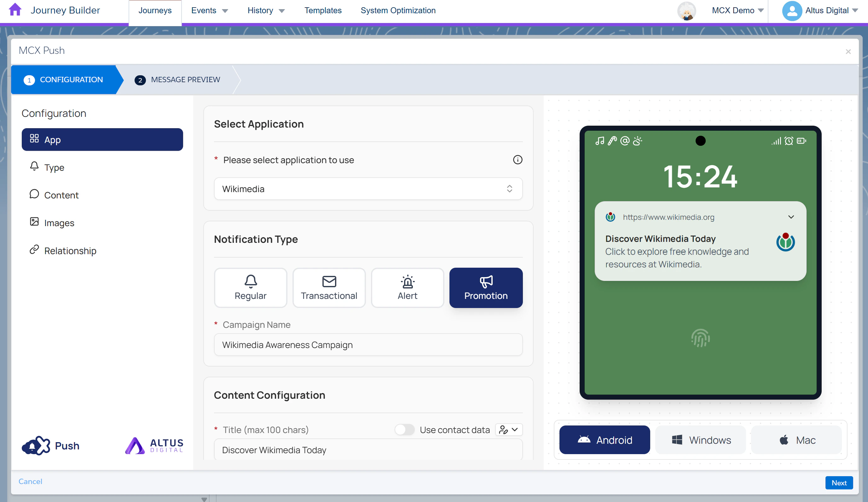Open the Wikimedia application dropdown
Image resolution: width=868 pixels, height=502 pixels.
368,189
